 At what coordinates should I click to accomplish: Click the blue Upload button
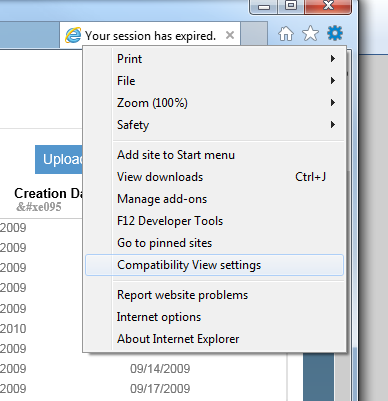coord(59,159)
